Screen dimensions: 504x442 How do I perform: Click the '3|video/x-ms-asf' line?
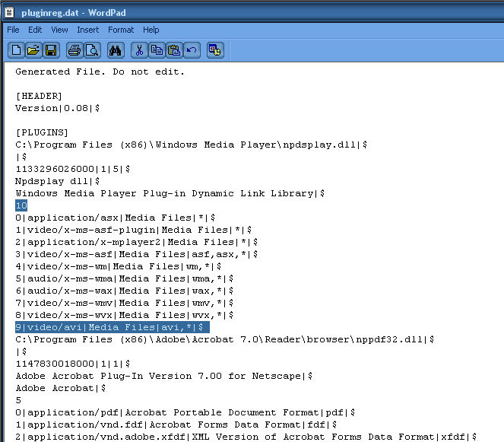136,254
